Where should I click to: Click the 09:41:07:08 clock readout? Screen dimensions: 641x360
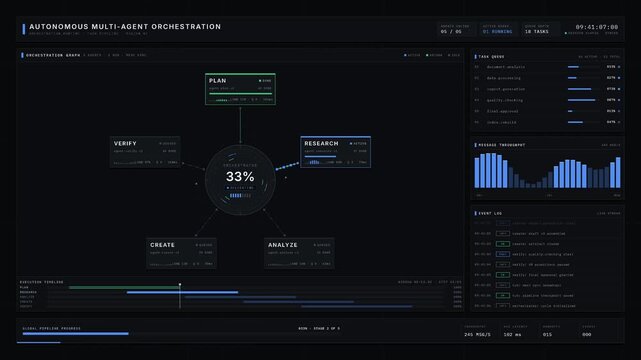597,27
